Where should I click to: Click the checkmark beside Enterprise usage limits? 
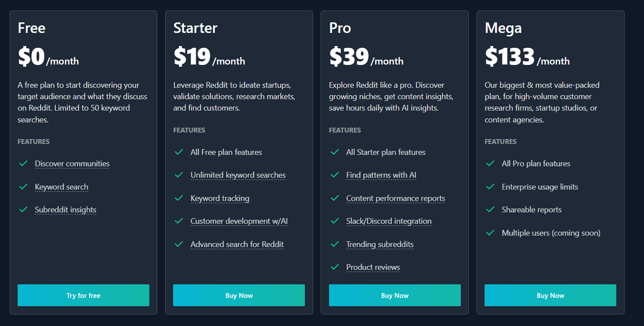tap(490, 187)
